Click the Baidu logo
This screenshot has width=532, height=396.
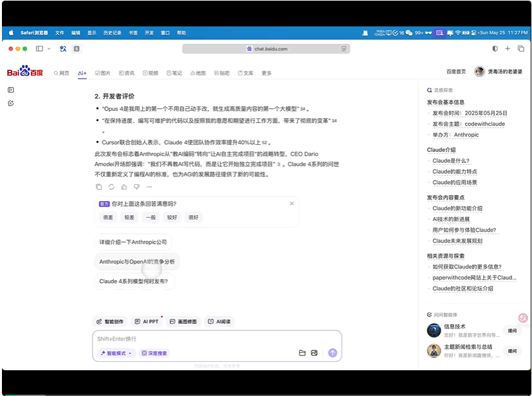click(x=24, y=71)
